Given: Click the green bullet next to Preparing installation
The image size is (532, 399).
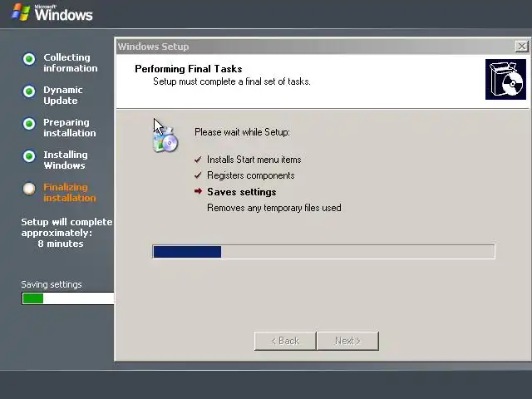Looking at the screenshot, I should tap(29, 124).
